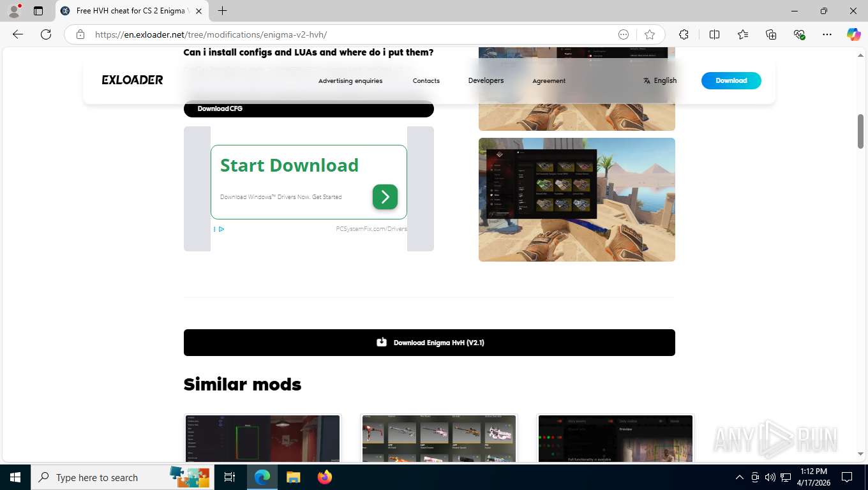
Task: Open Microsoft Edge from the taskbar
Action: pyautogui.click(x=262, y=477)
